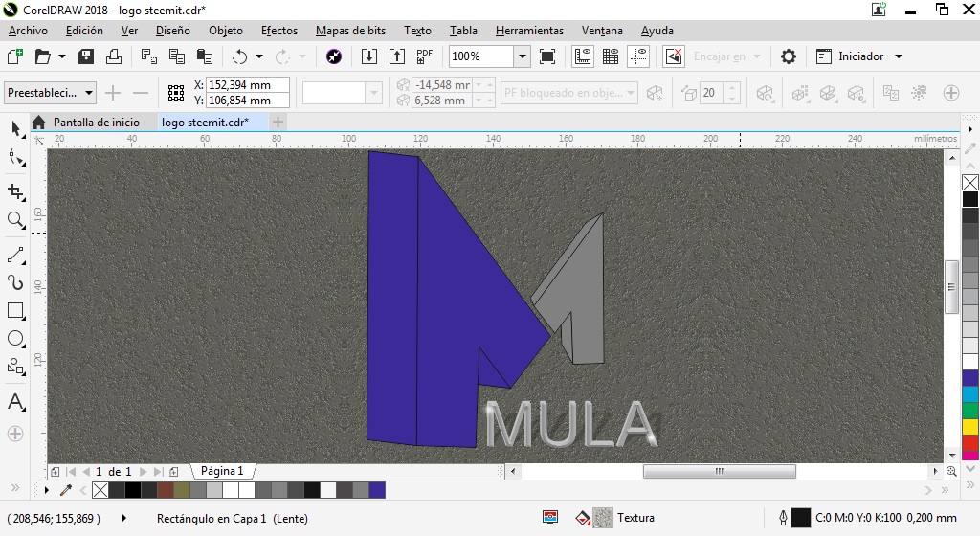The height and width of the screenshot is (536, 980).
Task: Click the Texto menu
Action: point(417,31)
